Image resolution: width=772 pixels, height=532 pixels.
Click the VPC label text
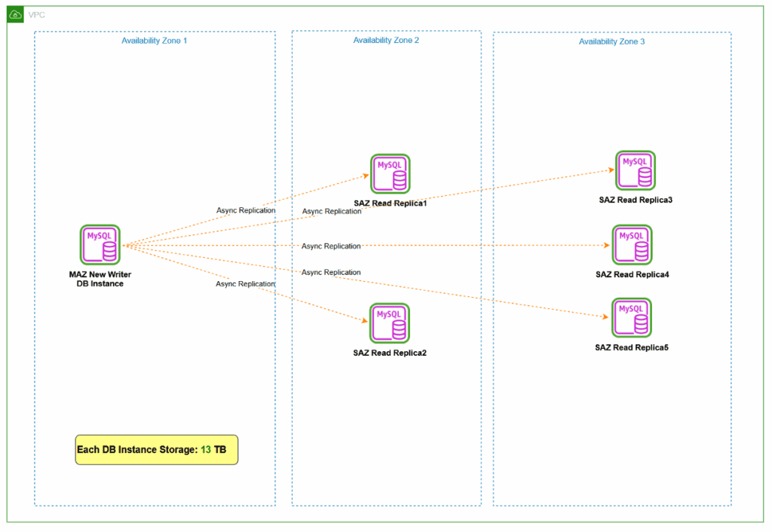36,15
